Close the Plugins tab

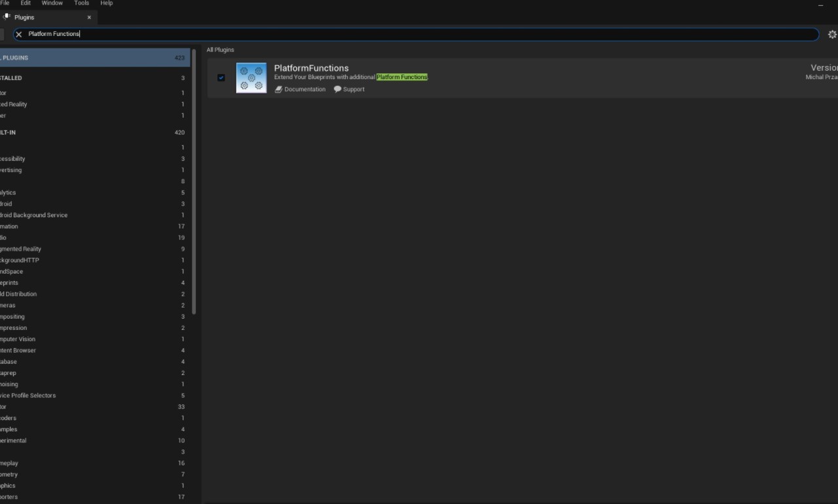point(89,18)
